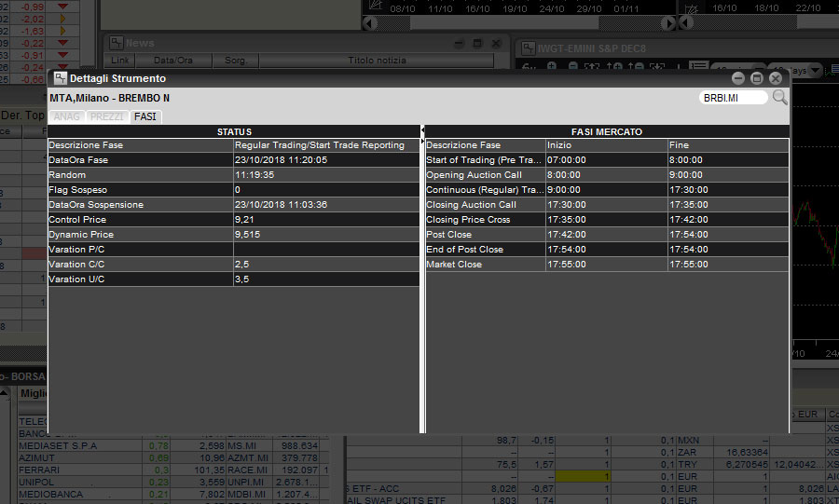Click the DataOra Sospensione value 23/10/2018 11:03:36
The width and height of the screenshot is (839, 504).
326,205
